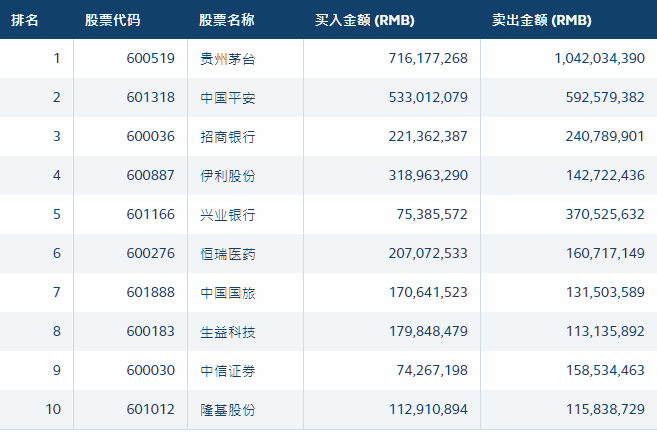Select stock name 招商银行

pos(228,137)
